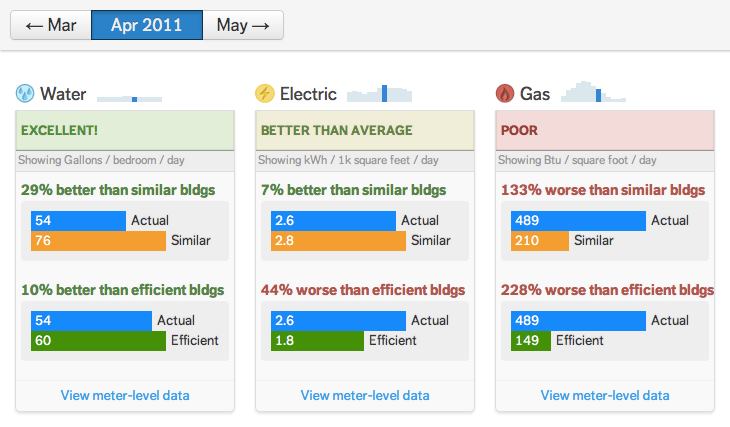
Task: Select the Apr 2011 tab
Action: [x=146, y=25]
